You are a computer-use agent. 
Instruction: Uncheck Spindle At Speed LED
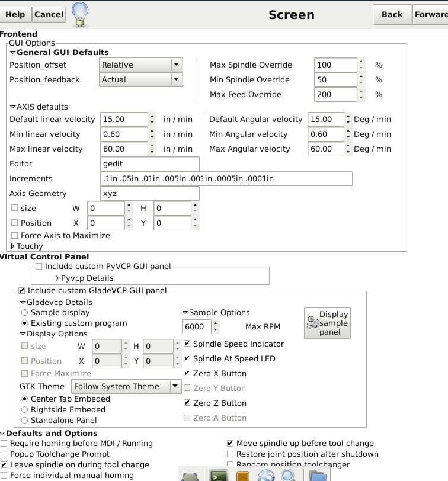tap(187, 358)
